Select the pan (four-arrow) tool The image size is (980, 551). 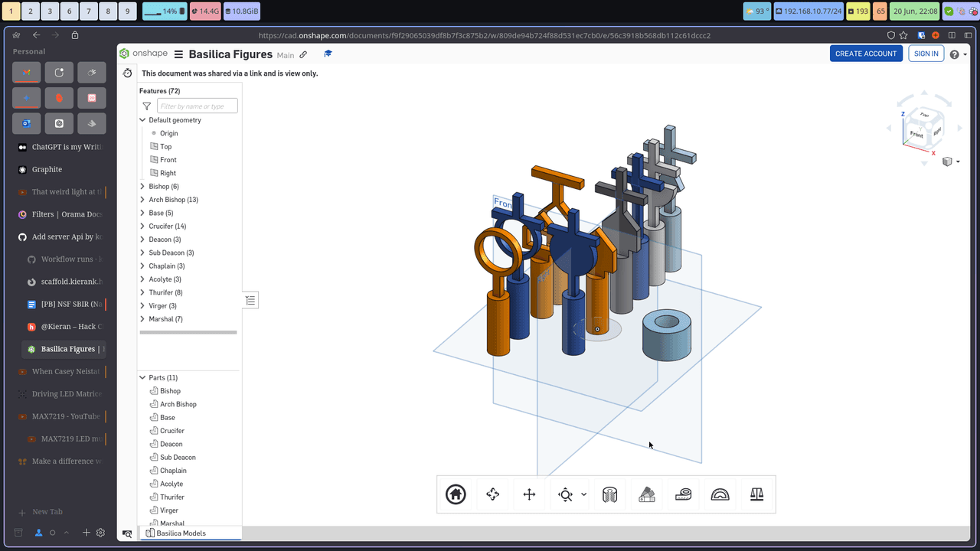[x=529, y=494]
